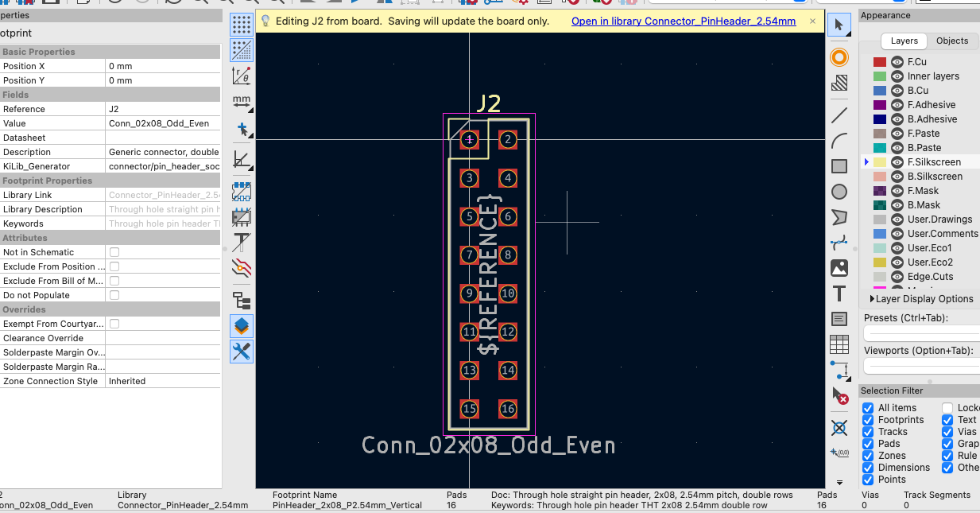980x513 pixels.
Task: Click F.Silkscreen color swatch
Action: pyautogui.click(x=880, y=162)
